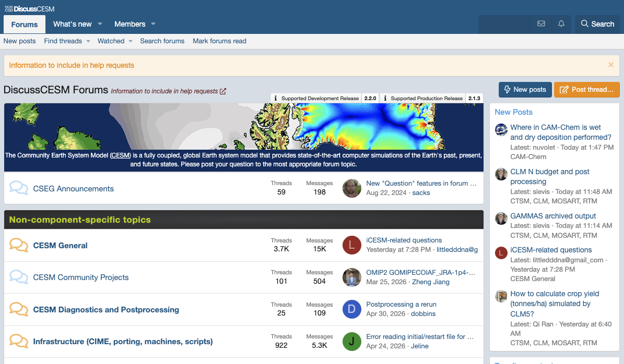Click the CSEG Announcements forum bubble icon
The image size is (624, 364).
[19, 188]
